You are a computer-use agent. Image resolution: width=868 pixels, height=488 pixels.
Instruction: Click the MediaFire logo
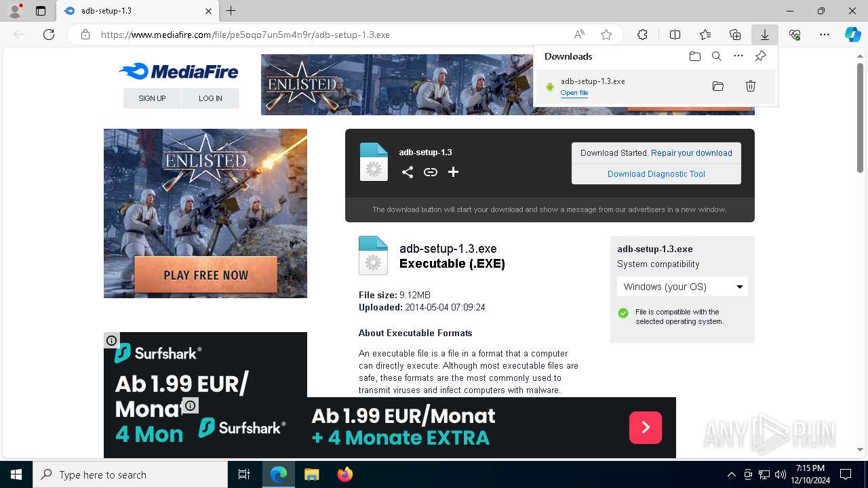[178, 71]
